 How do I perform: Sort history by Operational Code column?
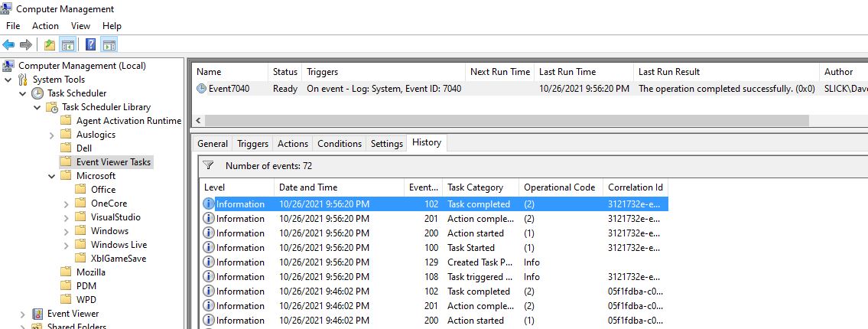pos(561,187)
